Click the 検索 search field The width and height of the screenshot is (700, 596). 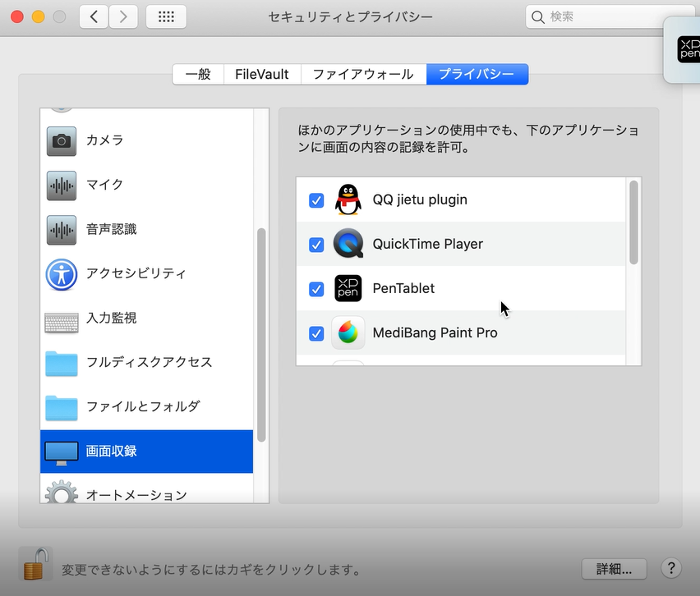click(x=611, y=17)
